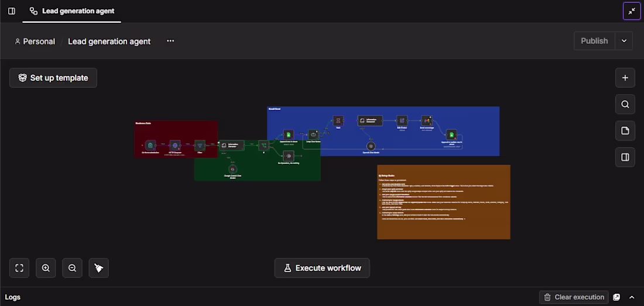Pop out the logs panel into a new window
The width and height of the screenshot is (644, 306).
click(616, 297)
